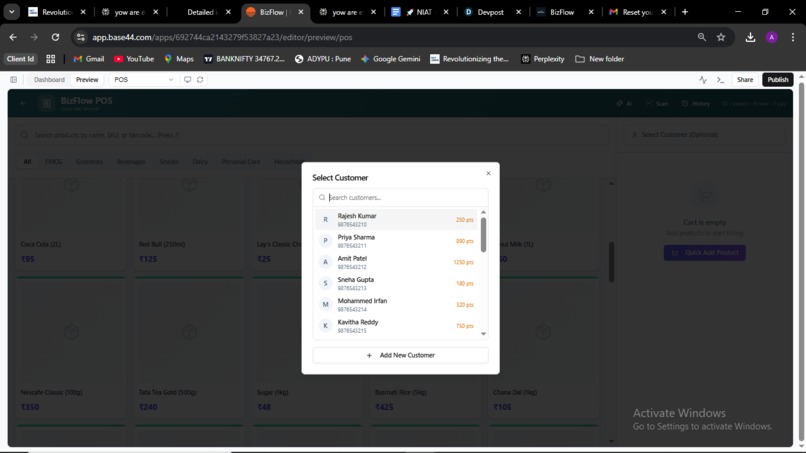
Task: Select customer Mohammed Irfan
Action: click(396, 304)
